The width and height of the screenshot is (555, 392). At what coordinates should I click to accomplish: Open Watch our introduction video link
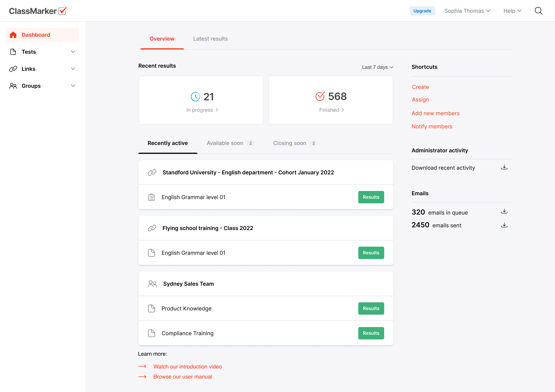pos(187,367)
